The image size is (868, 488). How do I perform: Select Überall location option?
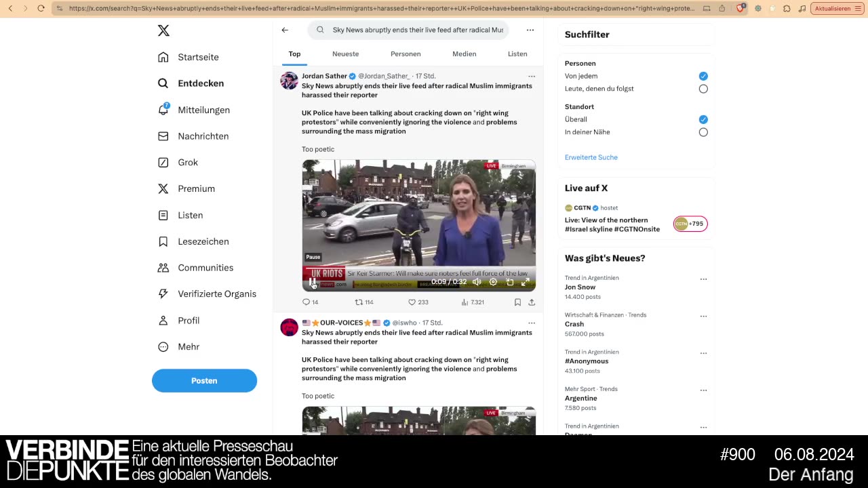click(703, 119)
